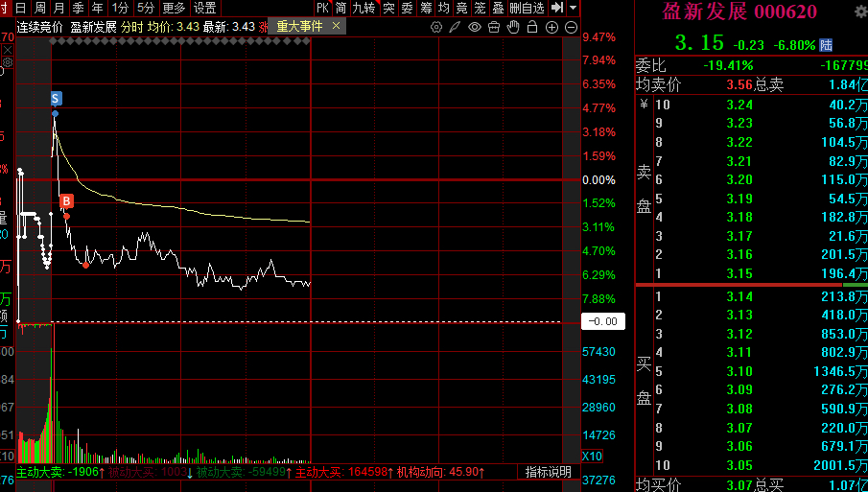Click the 委比 -19.41% value
Image resolution: width=868 pixels, height=492 pixels.
click(728, 66)
